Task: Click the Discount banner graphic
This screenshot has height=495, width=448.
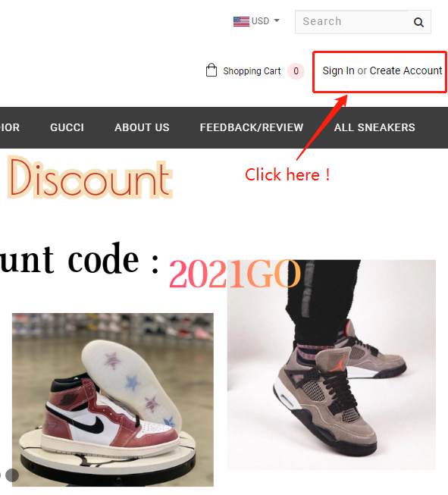Action: point(90,177)
